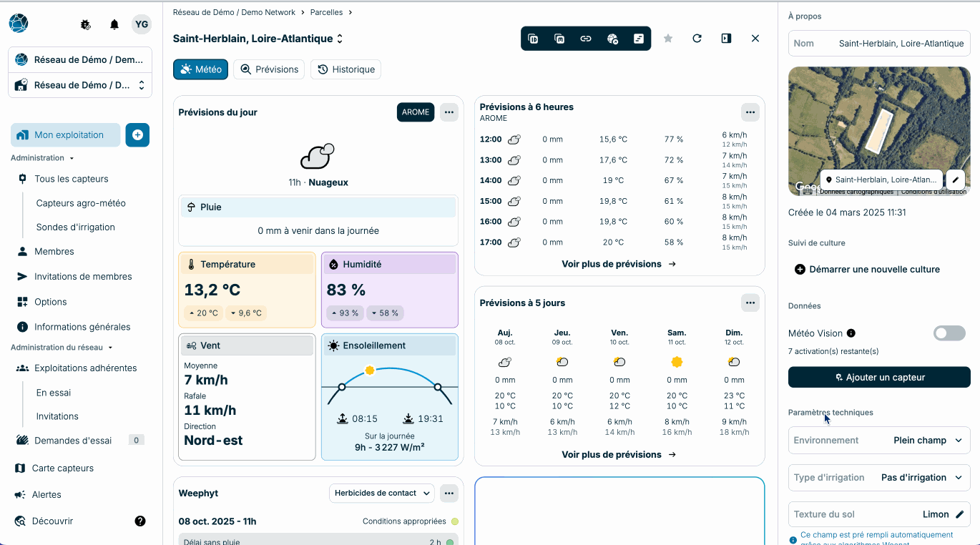The width and height of the screenshot is (980, 545).
Task: Switch to the Historique tab
Action: 346,69
